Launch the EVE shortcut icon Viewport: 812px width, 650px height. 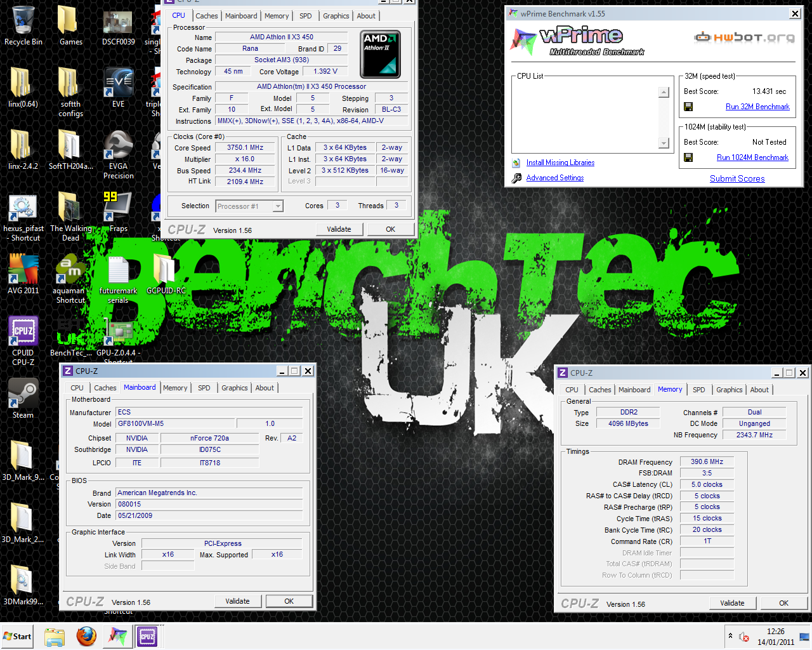(x=118, y=88)
